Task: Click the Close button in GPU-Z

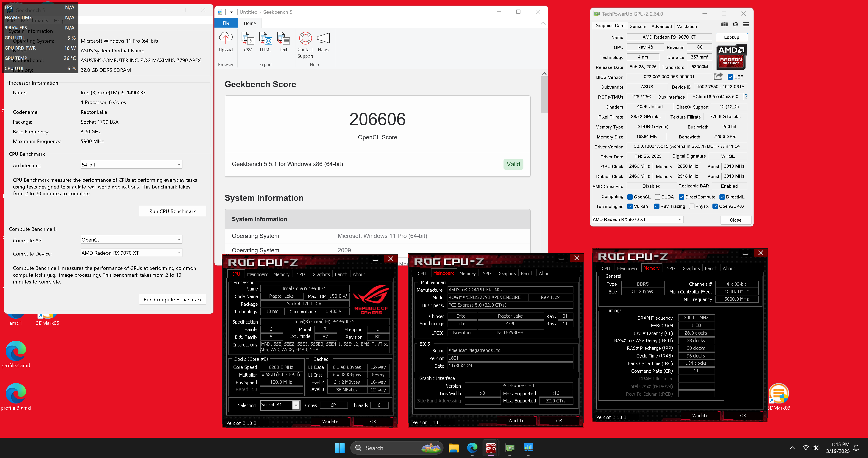Action: (736, 220)
